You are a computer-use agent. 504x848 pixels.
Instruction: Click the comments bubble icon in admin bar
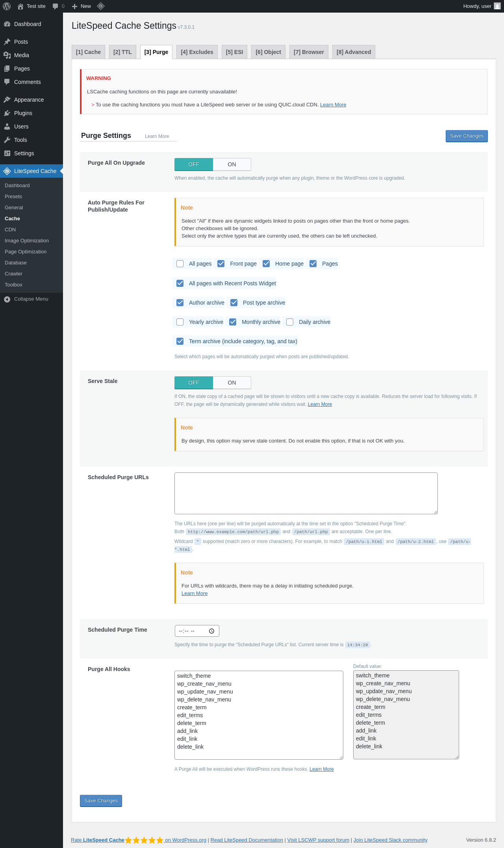(55, 6)
